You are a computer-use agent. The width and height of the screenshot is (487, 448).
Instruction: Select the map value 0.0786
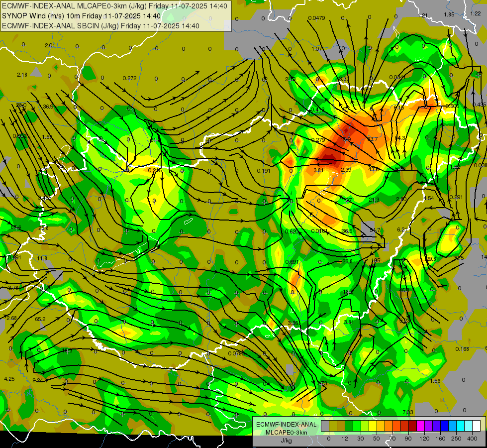point(236,353)
